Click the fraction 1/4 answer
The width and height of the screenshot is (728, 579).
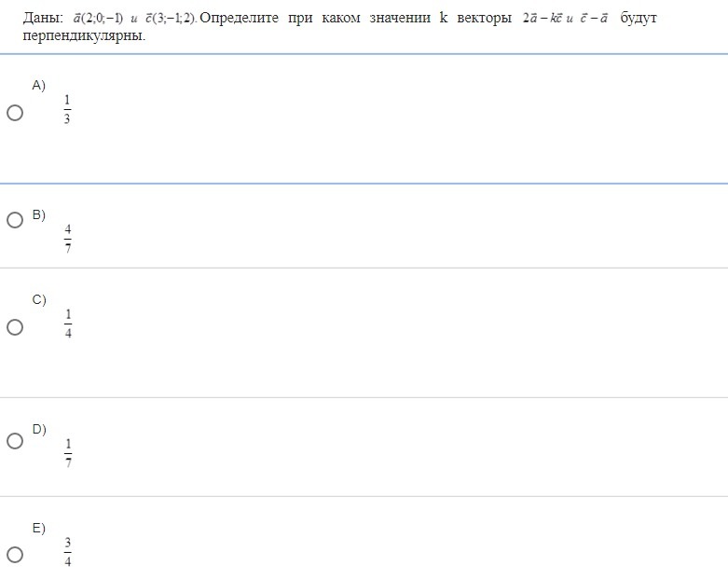(68, 324)
